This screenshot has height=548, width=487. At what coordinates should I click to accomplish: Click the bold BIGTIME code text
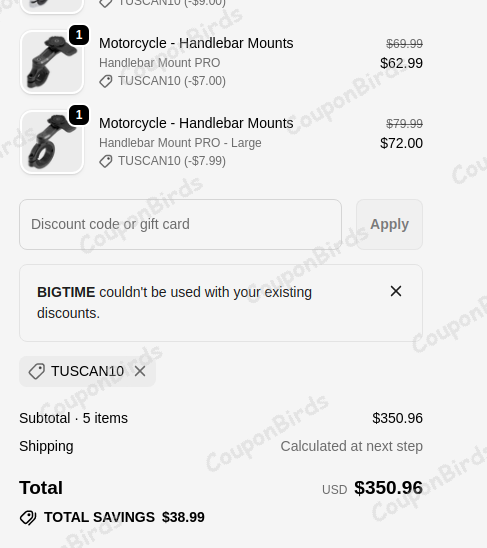point(66,292)
